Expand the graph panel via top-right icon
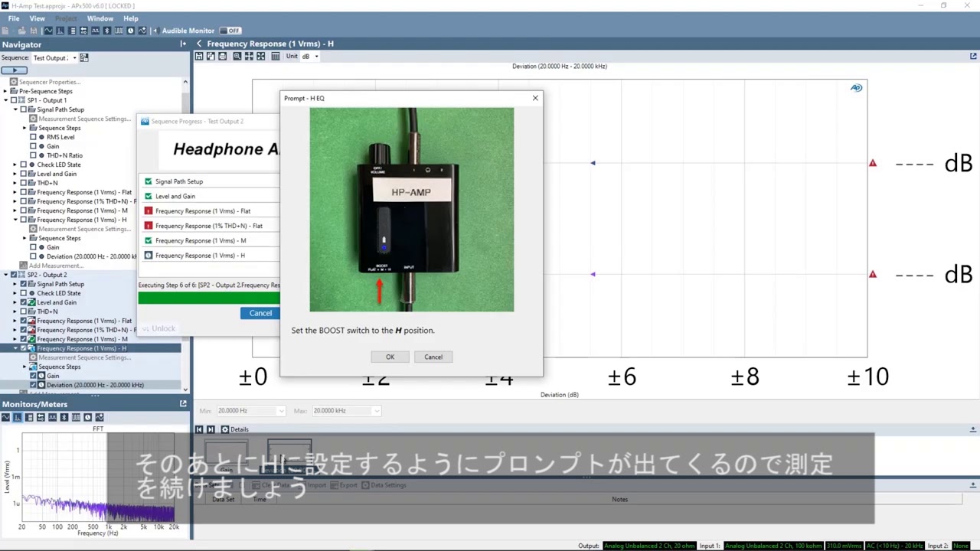The width and height of the screenshot is (980, 551). click(973, 56)
